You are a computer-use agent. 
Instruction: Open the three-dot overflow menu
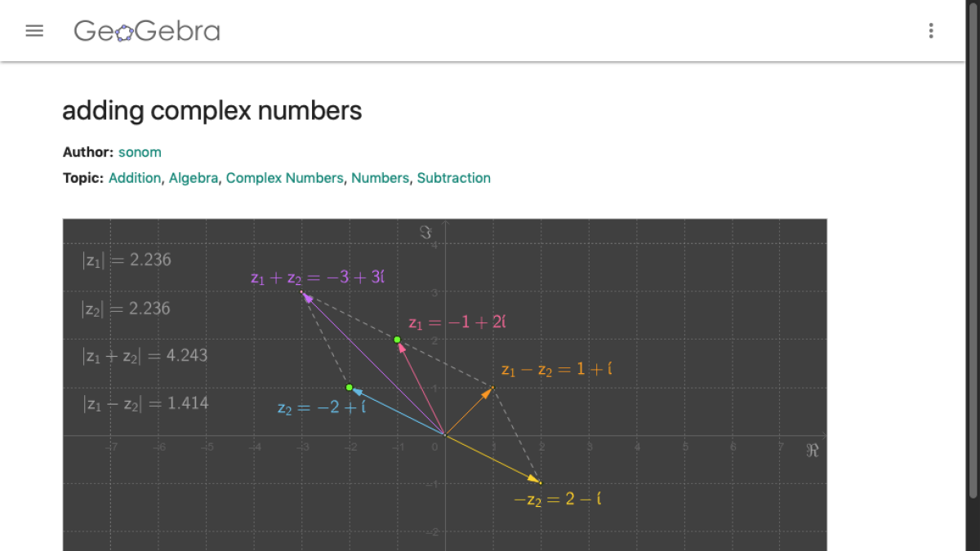click(930, 30)
